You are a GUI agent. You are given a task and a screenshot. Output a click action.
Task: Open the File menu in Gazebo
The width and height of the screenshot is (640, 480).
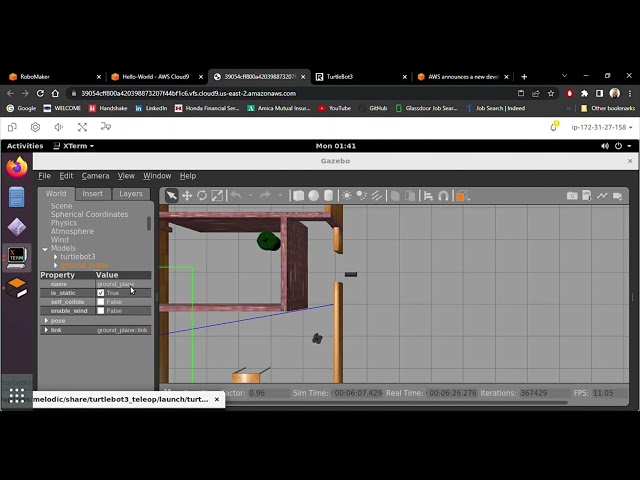point(44,176)
